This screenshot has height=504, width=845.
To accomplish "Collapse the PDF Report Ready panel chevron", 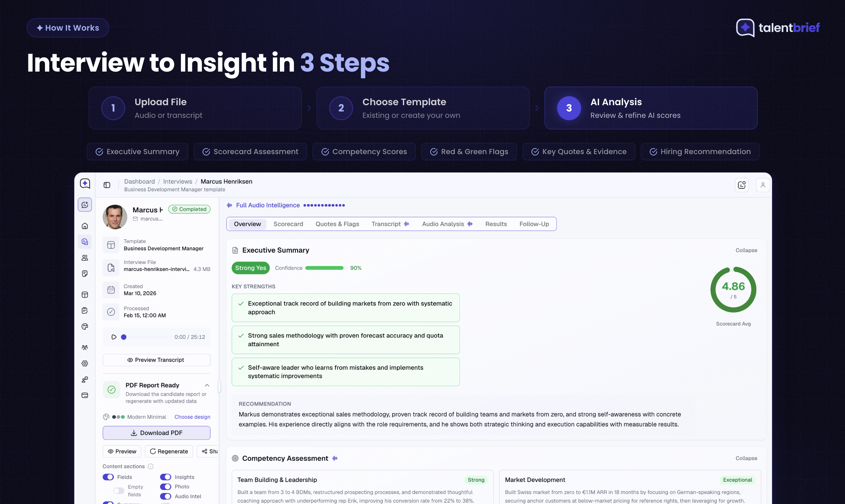I will pyautogui.click(x=207, y=385).
